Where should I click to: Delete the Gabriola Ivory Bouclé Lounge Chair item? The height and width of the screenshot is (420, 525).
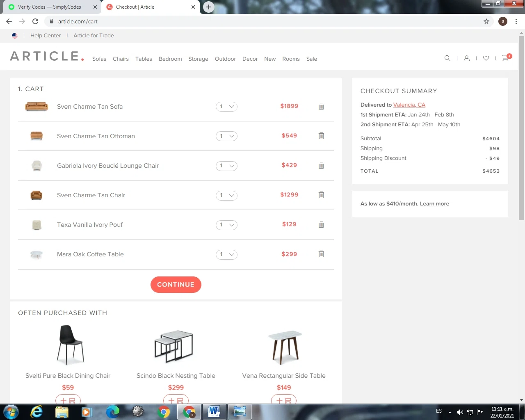click(321, 165)
